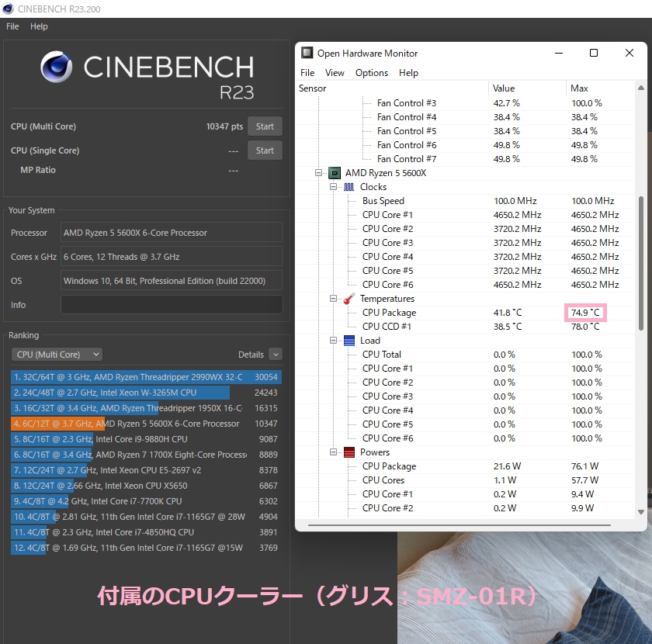The width and height of the screenshot is (652, 644).
Task: Click the Clocks waveform icon
Action: 349,187
